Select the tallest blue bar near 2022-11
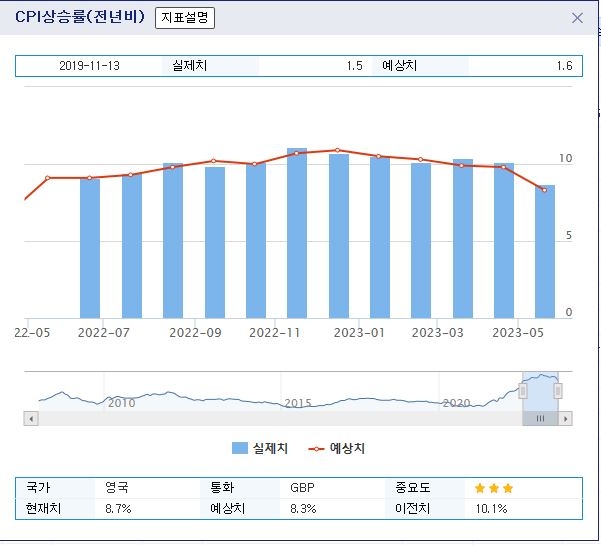The width and height of the screenshot is (601, 545). tap(297, 233)
